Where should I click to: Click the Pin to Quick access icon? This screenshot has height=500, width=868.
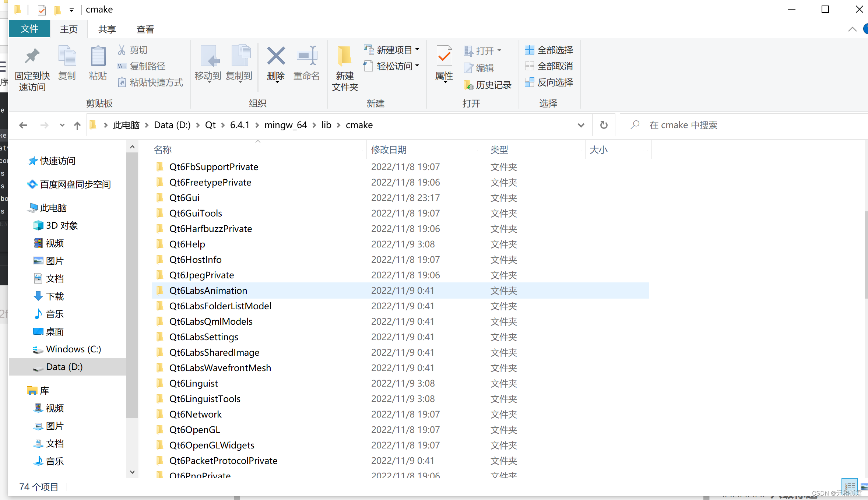pyautogui.click(x=32, y=56)
